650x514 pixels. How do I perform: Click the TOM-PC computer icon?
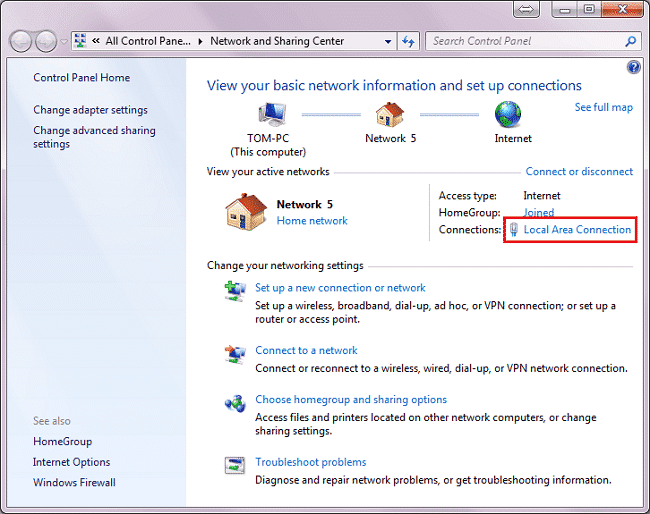[x=275, y=113]
